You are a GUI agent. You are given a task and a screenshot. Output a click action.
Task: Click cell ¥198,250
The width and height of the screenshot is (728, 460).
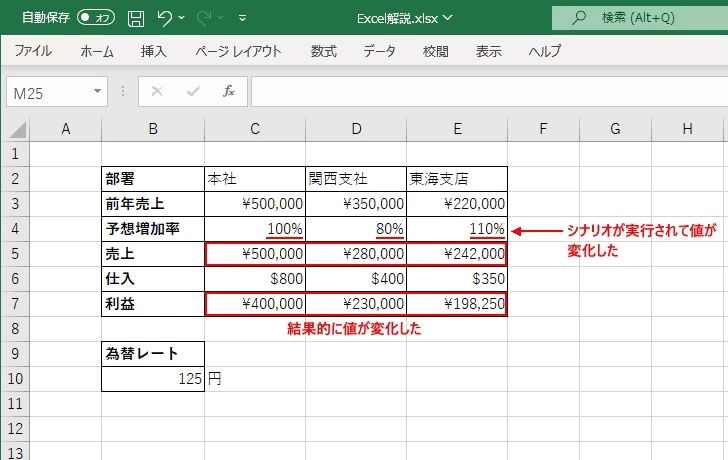click(x=457, y=304)
